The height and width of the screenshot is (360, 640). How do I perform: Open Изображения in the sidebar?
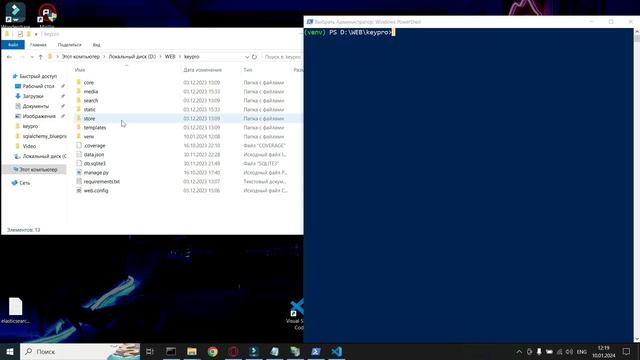pyautogui.click(x=39, y=116)
